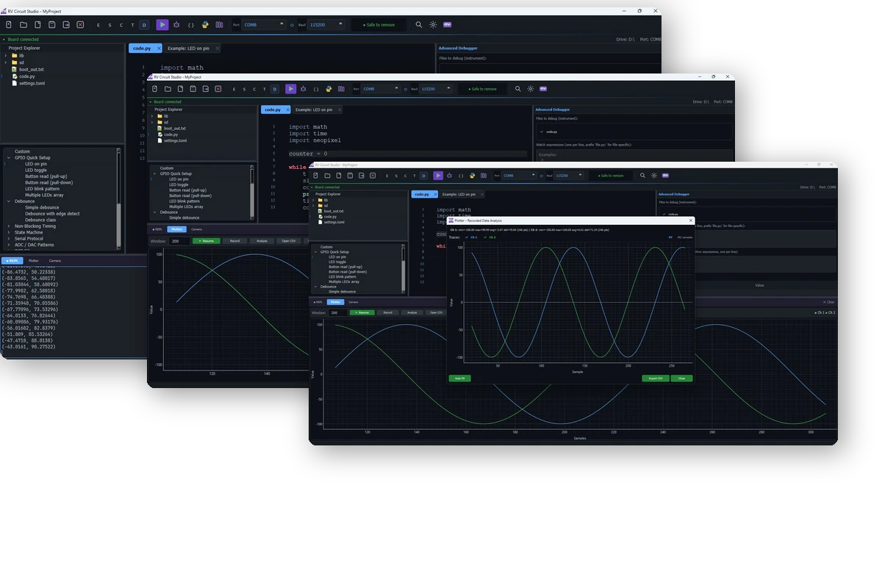Select the Camera tab in back window
The image size is (882, 588).
click(55, 261)
